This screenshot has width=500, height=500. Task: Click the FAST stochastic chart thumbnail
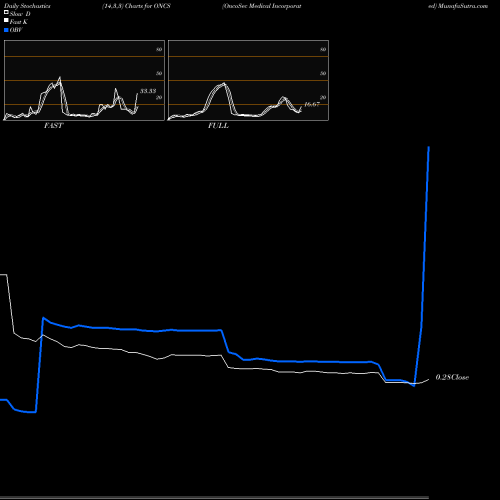tap(84, 80)
